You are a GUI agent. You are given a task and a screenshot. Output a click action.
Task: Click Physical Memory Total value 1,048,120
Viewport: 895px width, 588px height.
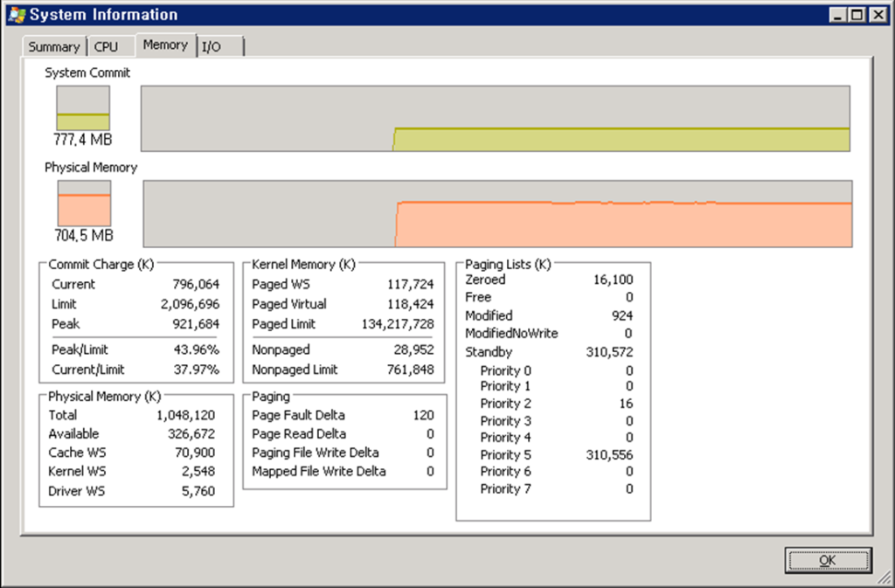coord(186,415)
